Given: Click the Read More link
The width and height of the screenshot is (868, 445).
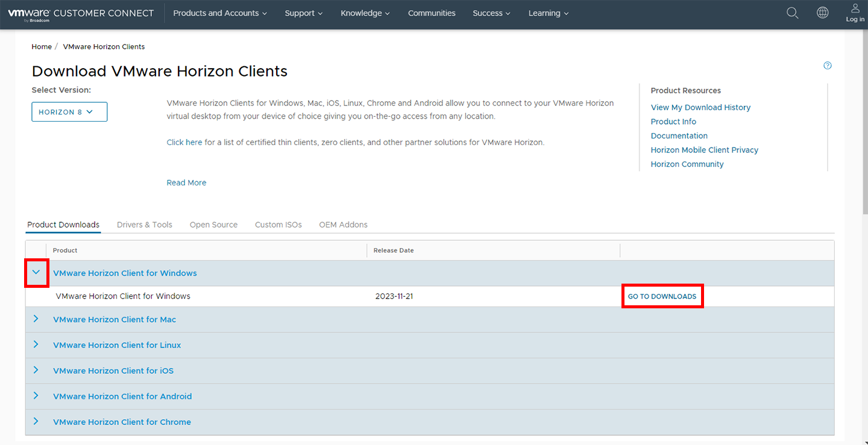Looking at the screenshot, I should click(186, 182).
